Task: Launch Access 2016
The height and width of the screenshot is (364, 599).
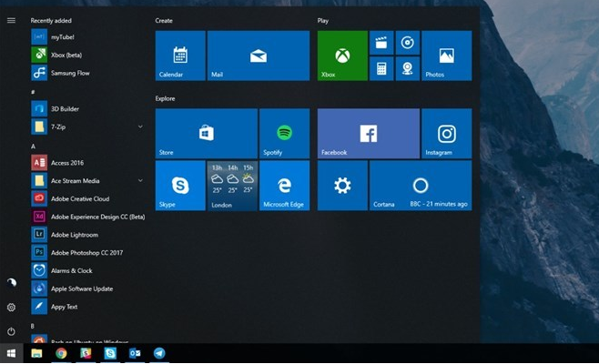Action: [88, 163]
